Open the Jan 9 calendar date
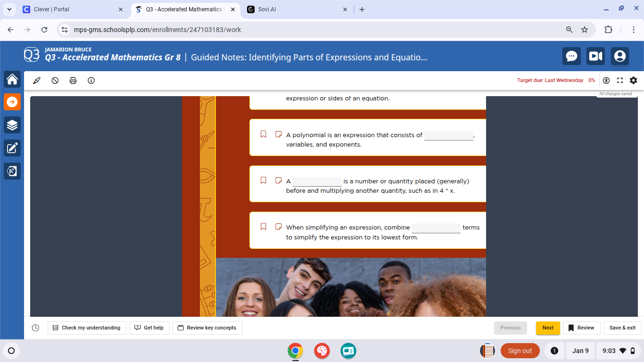The height and width of the screenshot is (362, 644). click(x=580, y=351)
